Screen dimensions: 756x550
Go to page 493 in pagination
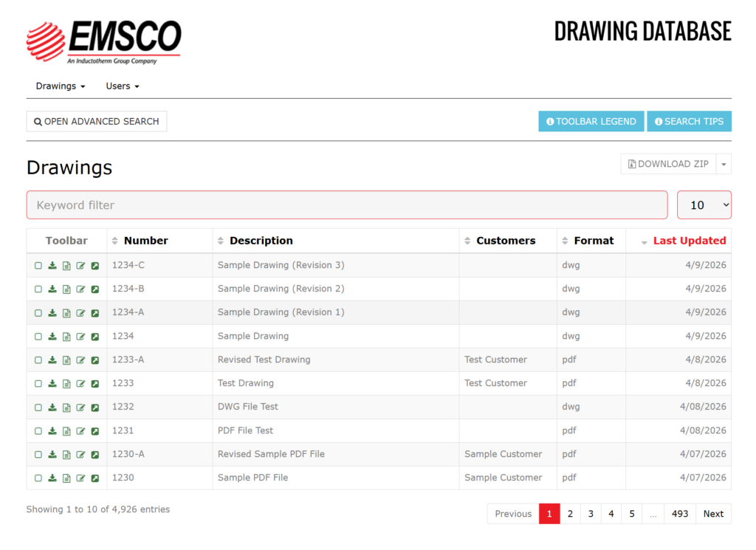(680, 514)
